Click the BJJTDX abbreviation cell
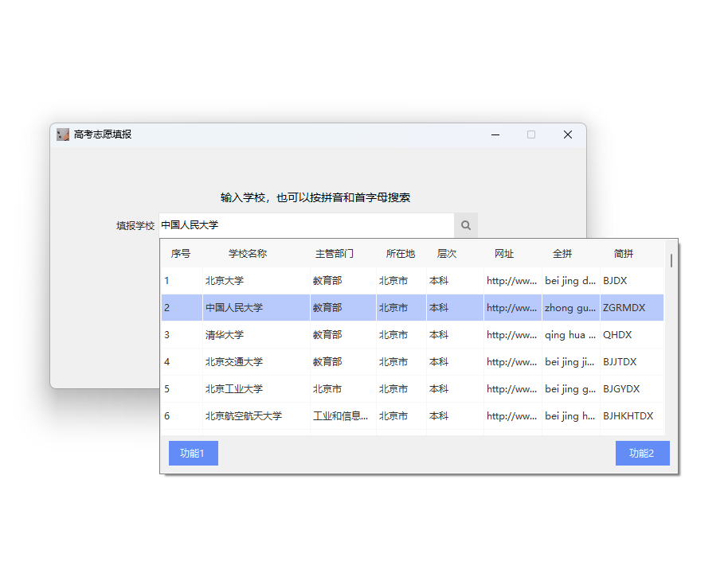The image size is (728, 569). (632, 362)
